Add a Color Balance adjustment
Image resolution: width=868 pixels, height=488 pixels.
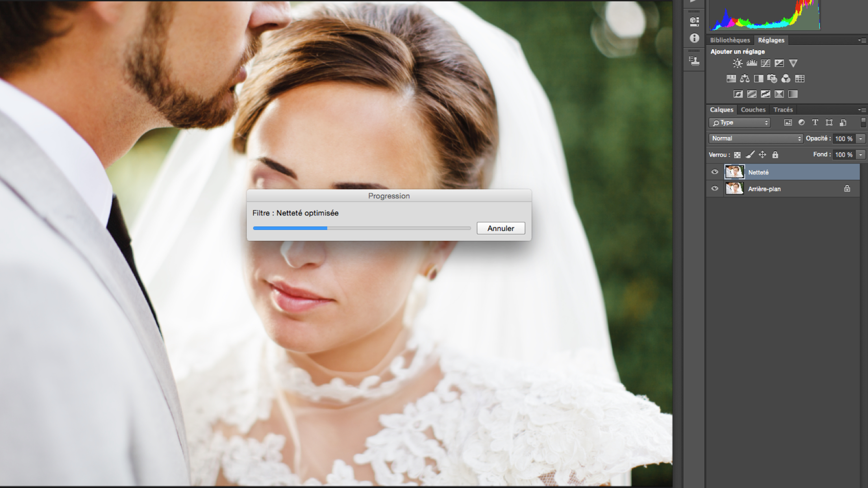(745, 79)
